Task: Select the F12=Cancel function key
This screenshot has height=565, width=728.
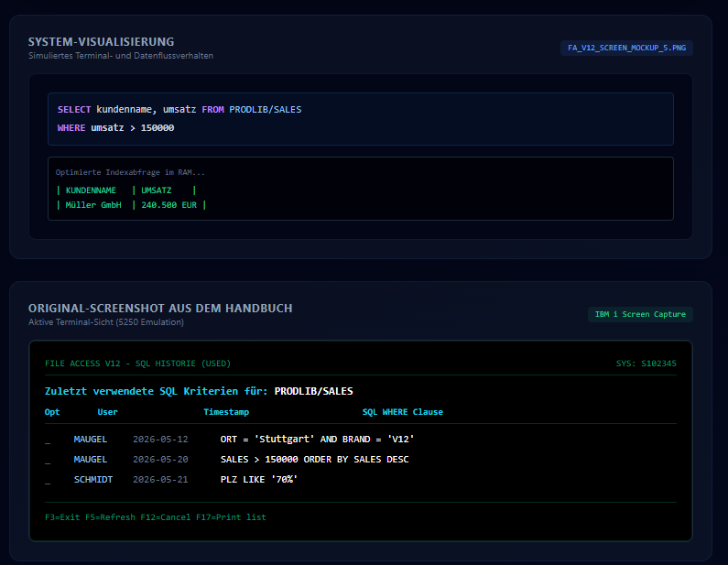Action: point(165,517)
